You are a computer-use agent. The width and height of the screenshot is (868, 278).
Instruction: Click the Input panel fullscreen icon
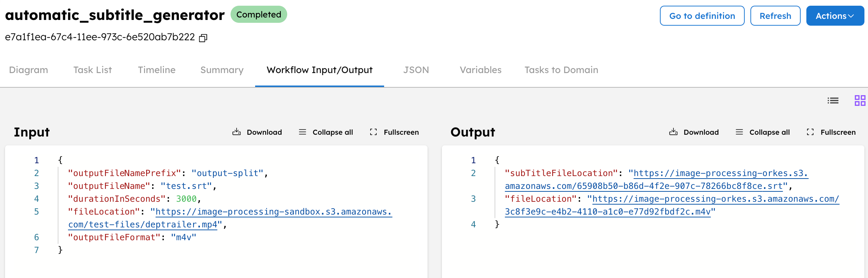pos(373,132)
